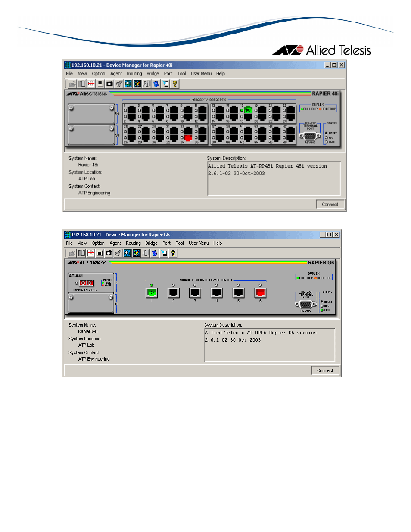Click the blue-yellow pencil icon in Rapier 48i toolbar
The image size is (411, 532).
pyautogui.click(x=137, y=84)
